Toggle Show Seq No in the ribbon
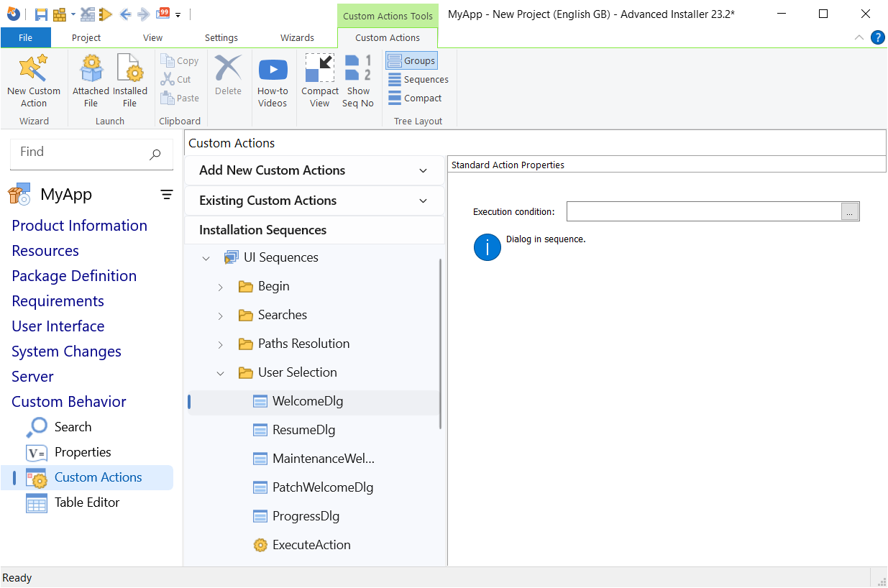 coord(358,79)
